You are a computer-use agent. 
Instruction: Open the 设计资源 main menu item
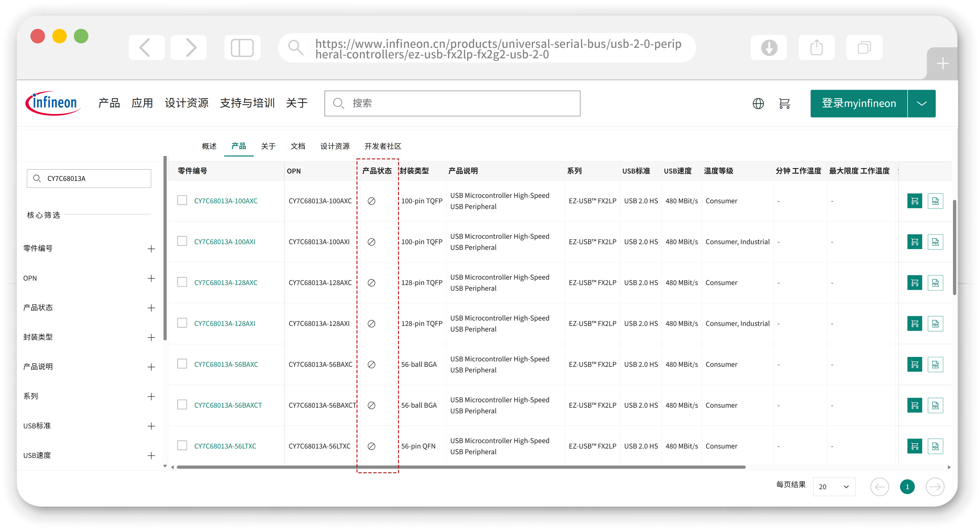186,103
